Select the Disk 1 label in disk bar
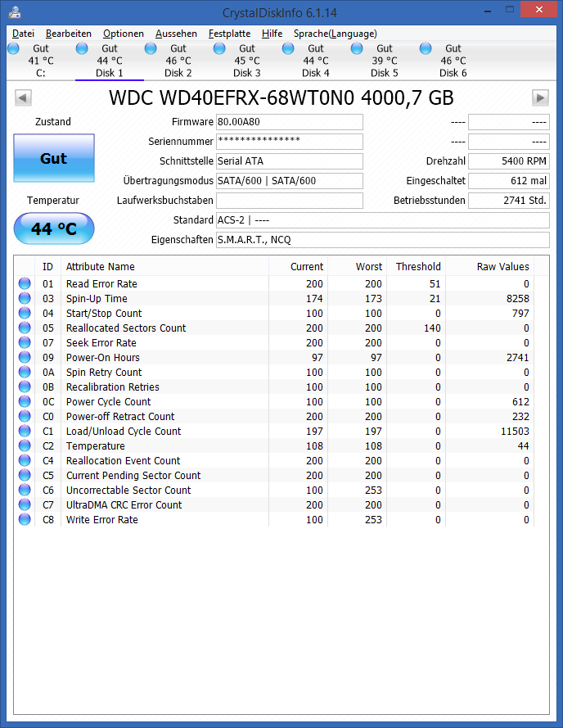563x728 pixels. tap(110, 73)
